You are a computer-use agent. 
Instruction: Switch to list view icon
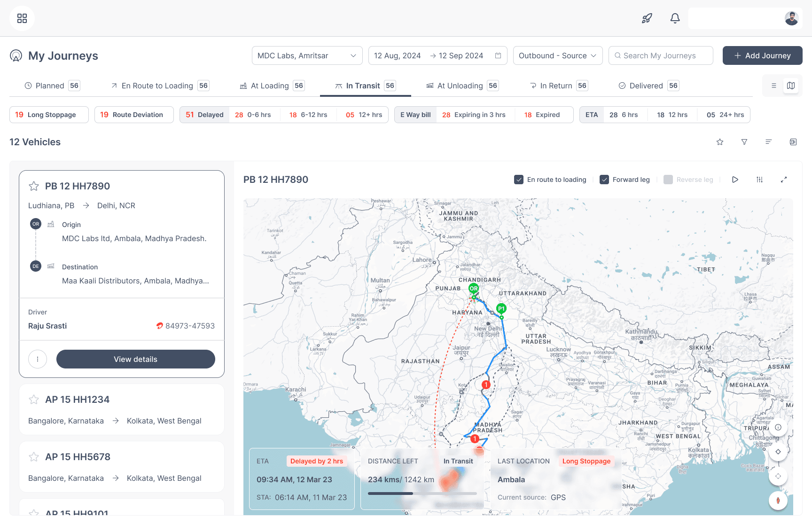pyautogui.click(x=774, y=86)
